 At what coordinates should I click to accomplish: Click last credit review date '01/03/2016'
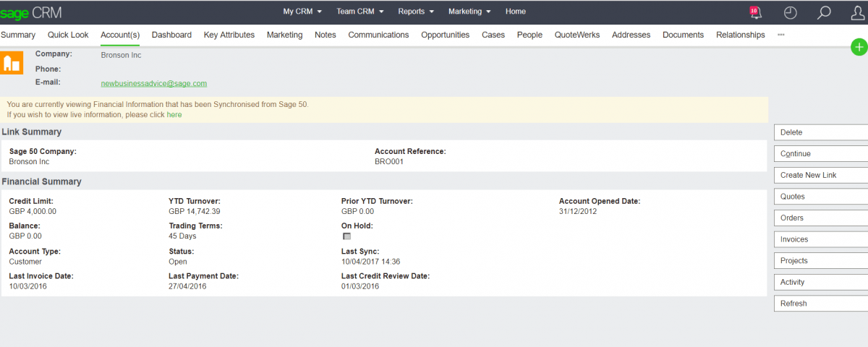pyautogui.click(x=360, y=286)
